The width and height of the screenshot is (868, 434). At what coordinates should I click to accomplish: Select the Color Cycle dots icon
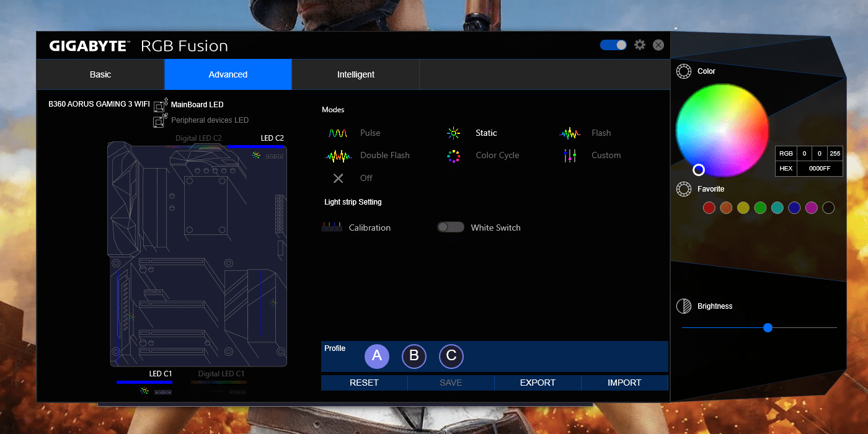pos(454,156)
